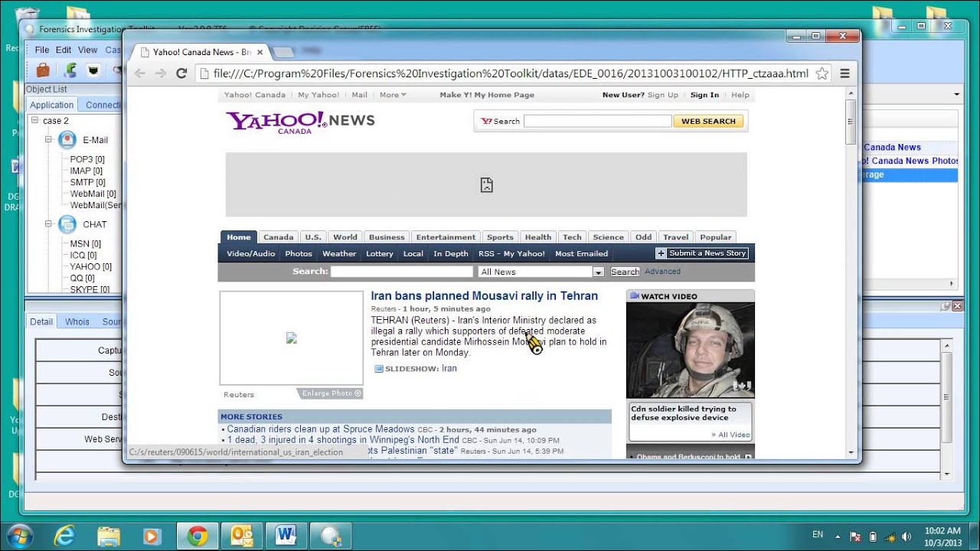
Task: Open the Advanced search link
Action: click(x=662, y=272)
